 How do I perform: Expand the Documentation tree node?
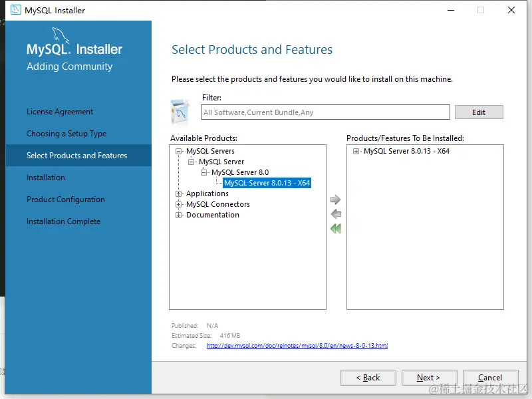click(178, 215)
